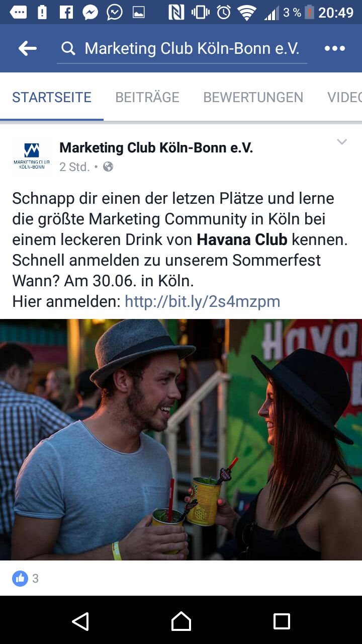
Task: Select the Startseite tab
Action: 52,97
